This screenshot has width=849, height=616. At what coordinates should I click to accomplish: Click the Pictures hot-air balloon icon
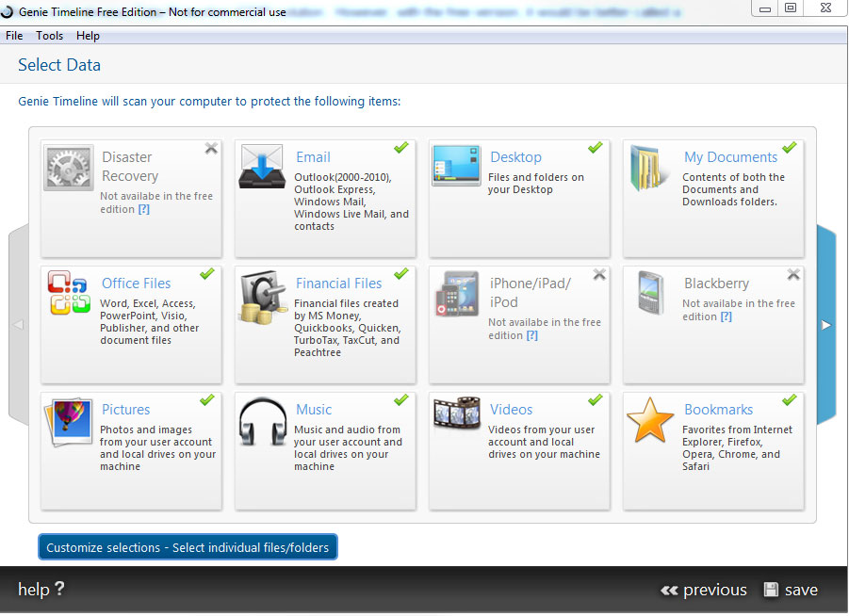[x=70, y=422]
